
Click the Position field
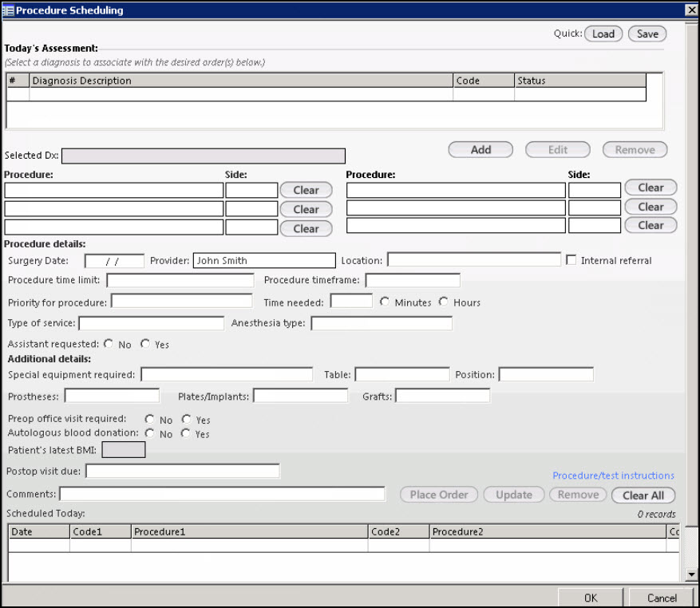(546, 374)
